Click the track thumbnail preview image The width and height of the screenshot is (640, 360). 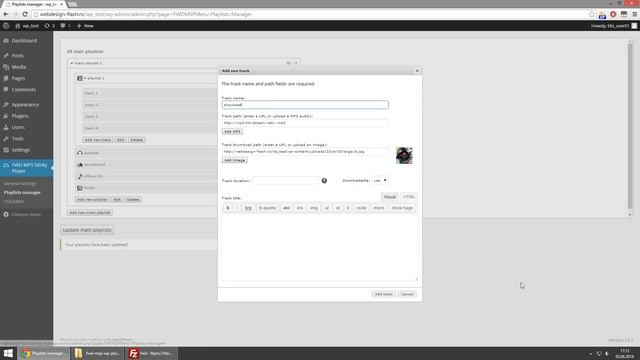pos(404,156)
